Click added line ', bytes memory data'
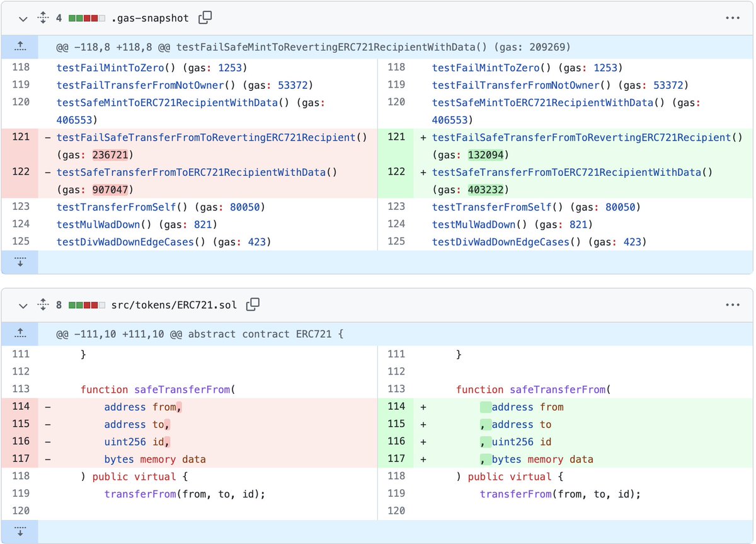 point(537,460)
